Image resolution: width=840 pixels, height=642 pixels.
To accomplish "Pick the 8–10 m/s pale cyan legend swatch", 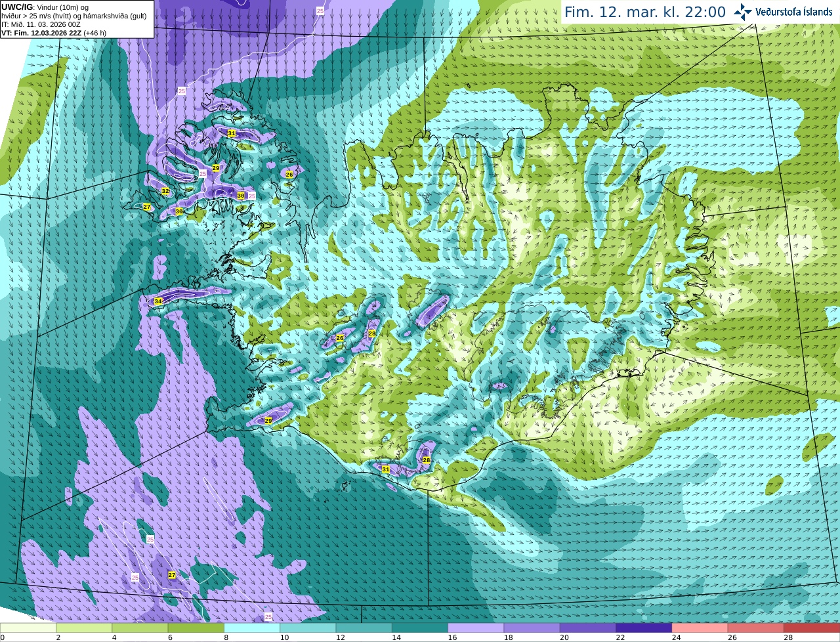I will [252, 628].
